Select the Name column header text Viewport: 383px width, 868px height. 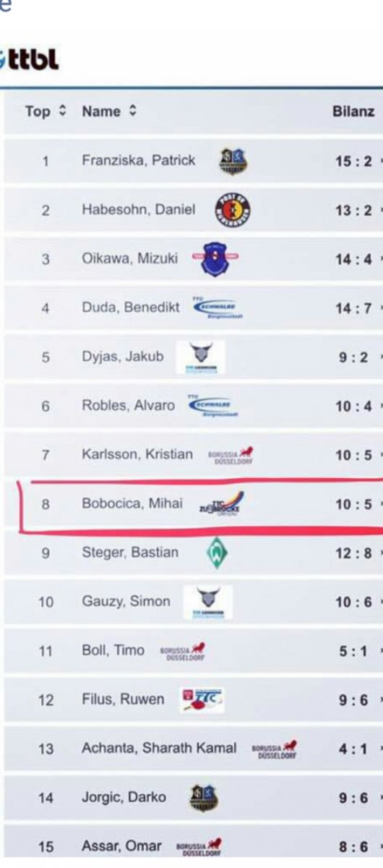point(101,111)
